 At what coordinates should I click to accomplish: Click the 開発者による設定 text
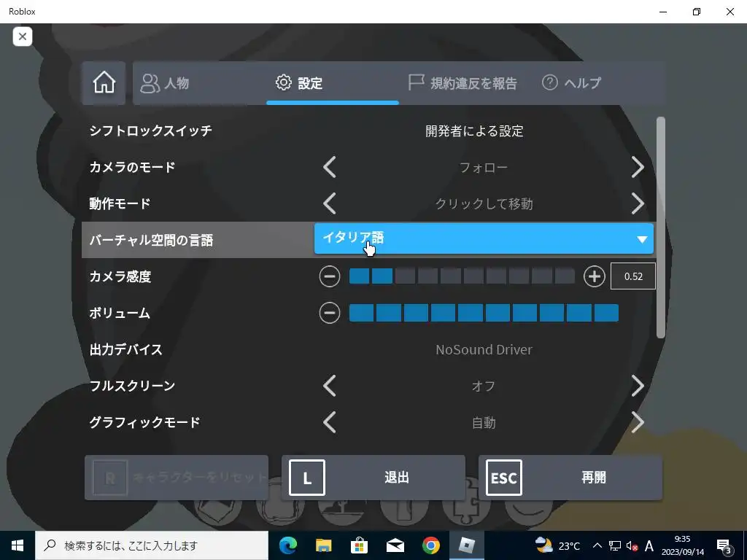click(x=474, y=131)
